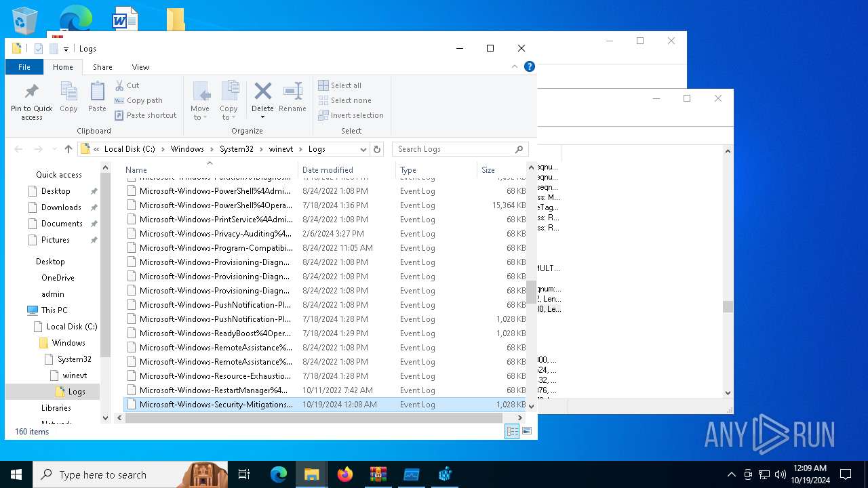Sort by Type column header
Screen dimensions: 868x488
tap(437, 170)
